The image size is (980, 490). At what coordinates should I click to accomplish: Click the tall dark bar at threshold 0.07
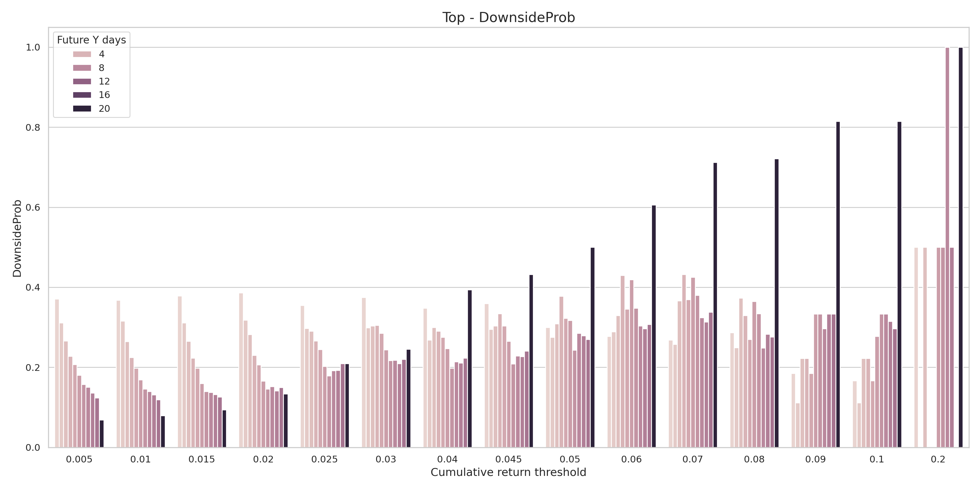[715, 304]
